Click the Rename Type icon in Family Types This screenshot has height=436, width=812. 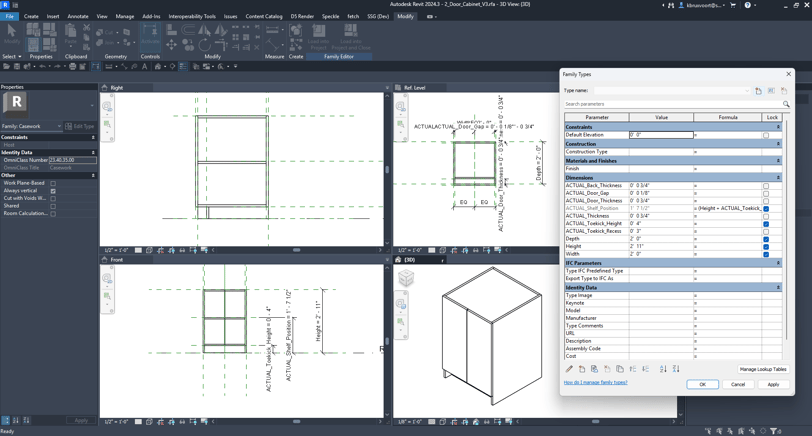pyautogui.click(x=771, y=91)
